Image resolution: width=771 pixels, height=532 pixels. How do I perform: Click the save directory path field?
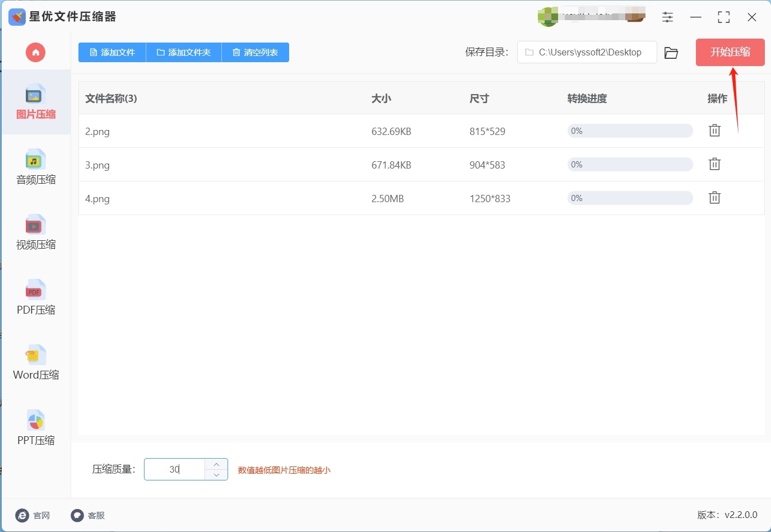click(x=587, y=52)
